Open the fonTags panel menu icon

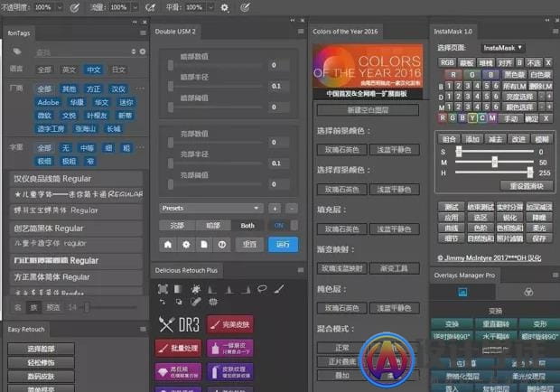coord(144,33)
